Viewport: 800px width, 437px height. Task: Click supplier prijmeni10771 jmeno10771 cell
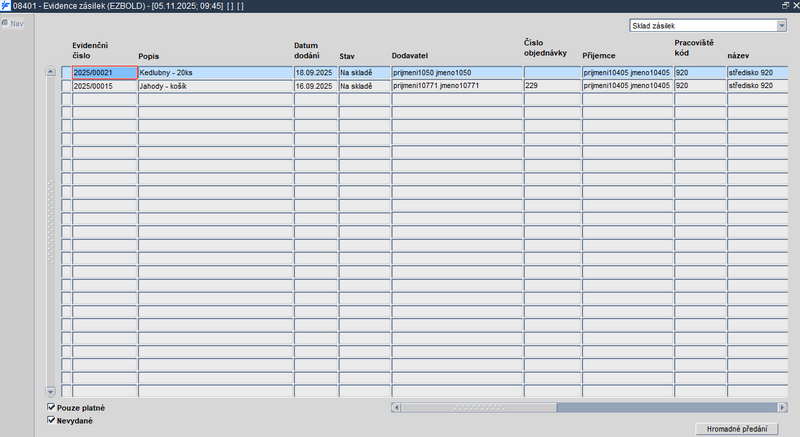(x=457, y=86)
